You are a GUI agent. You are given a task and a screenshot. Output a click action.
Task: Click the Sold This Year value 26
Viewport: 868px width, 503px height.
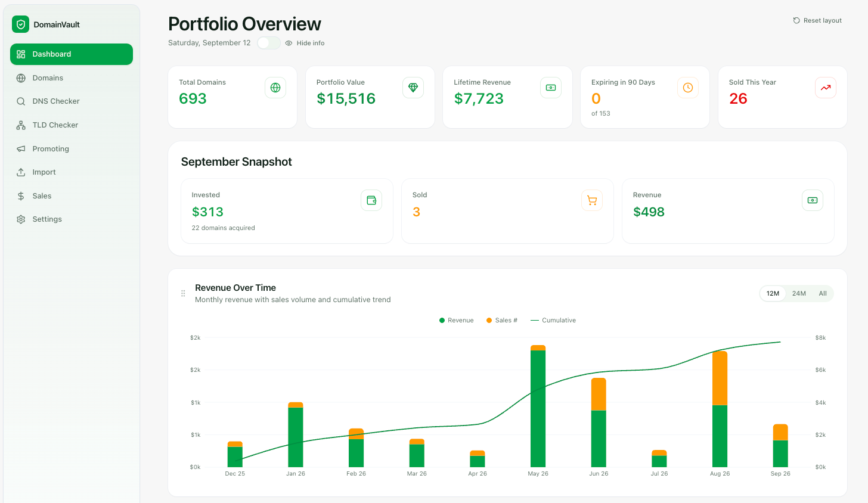(738, 99)
